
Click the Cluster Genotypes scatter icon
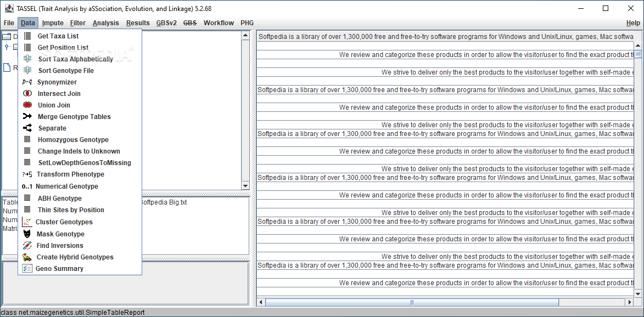[x=27, y=222]
